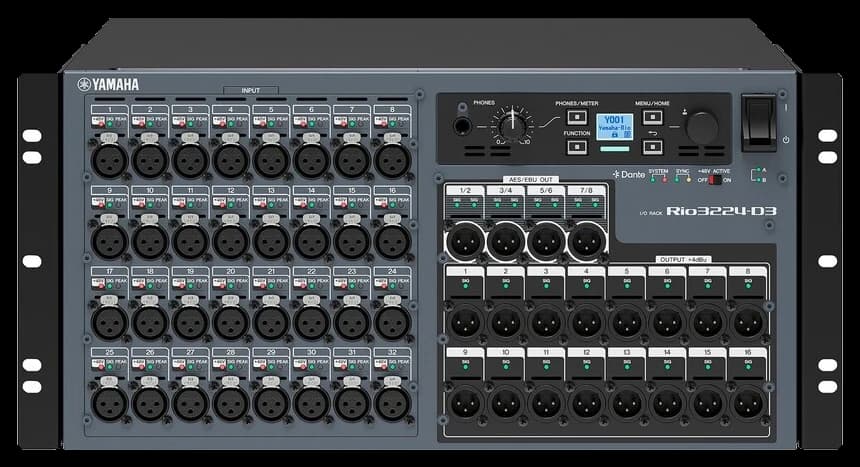This screenshot has height=467, width=860.
Task: Click the PHONES/METER button
Action: coord(576,117)
